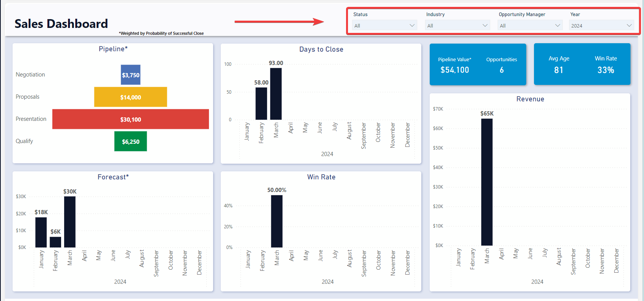Select the March 93.00 Days to Close bar
The image size is (644, 301).
click(276, 94)
